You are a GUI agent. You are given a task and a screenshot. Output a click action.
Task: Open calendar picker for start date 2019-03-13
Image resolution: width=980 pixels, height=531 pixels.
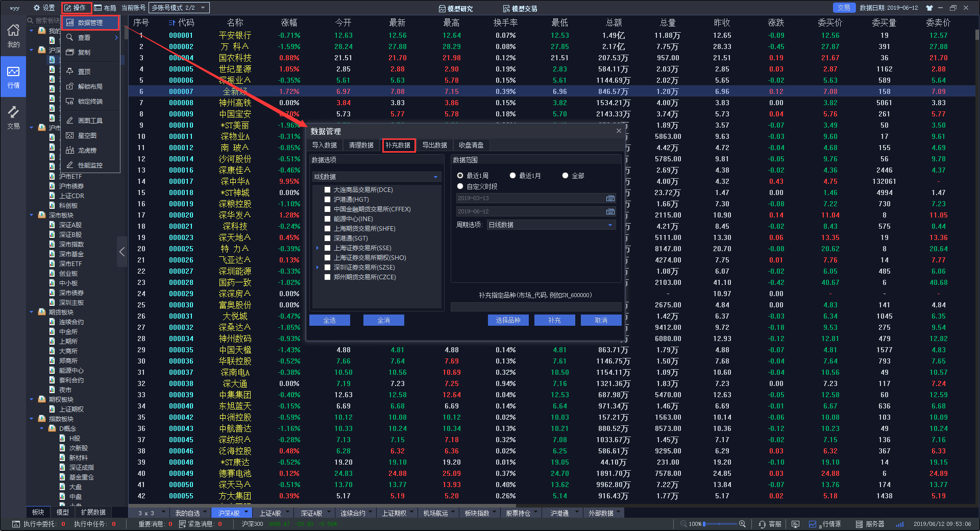pos(610,198)
